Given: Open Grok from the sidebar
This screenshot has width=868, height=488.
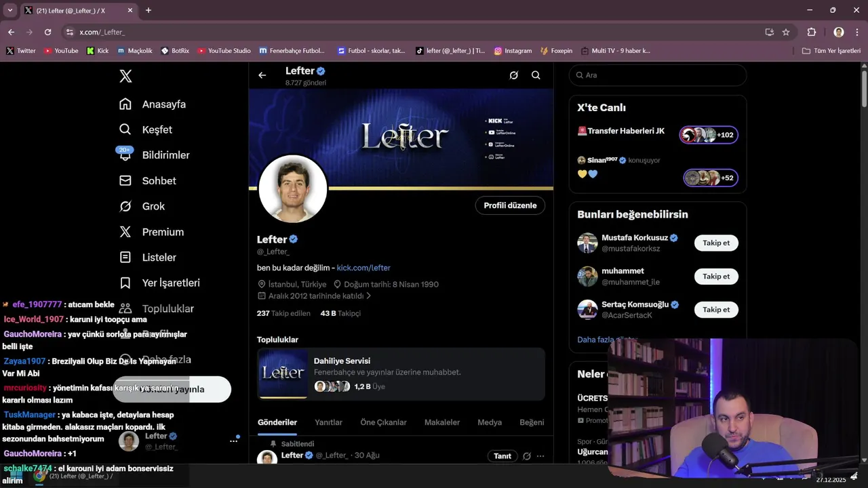Looking at the screenshot, I should [x=142, y=206].
